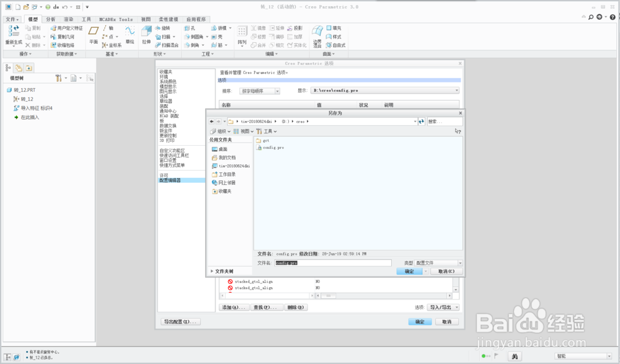Click 取消 in Creo Parametric 选项 dialog
This screenshot has width=620, height=364.
[x=447, y=322]
